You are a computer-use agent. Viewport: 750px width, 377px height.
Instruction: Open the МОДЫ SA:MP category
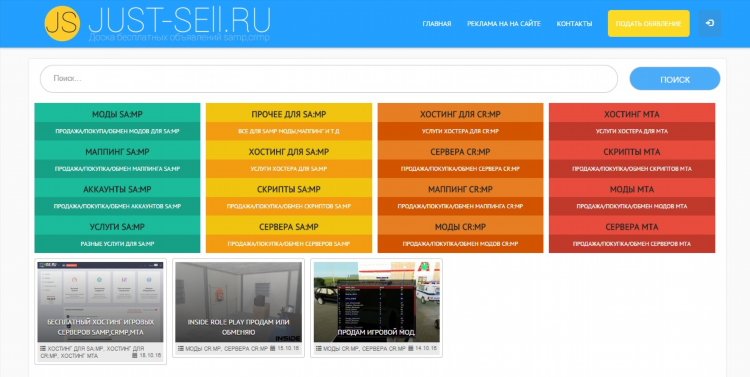(117, 114)
